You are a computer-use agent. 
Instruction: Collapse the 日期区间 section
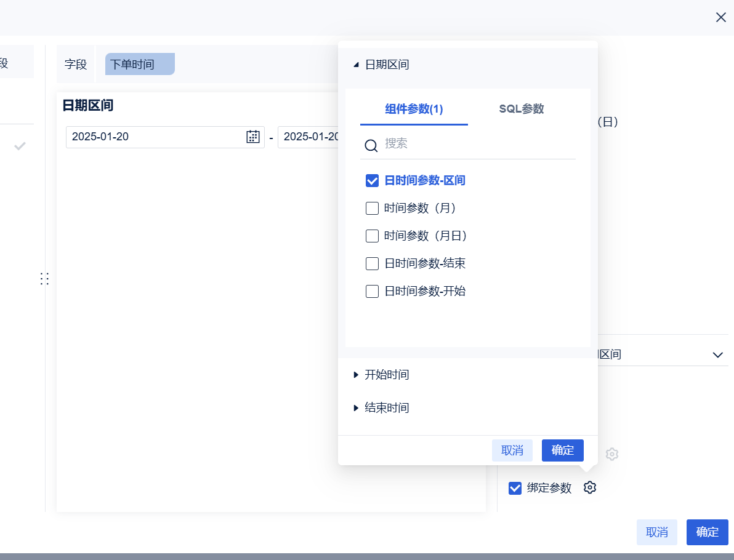click(x=356, y=65)
